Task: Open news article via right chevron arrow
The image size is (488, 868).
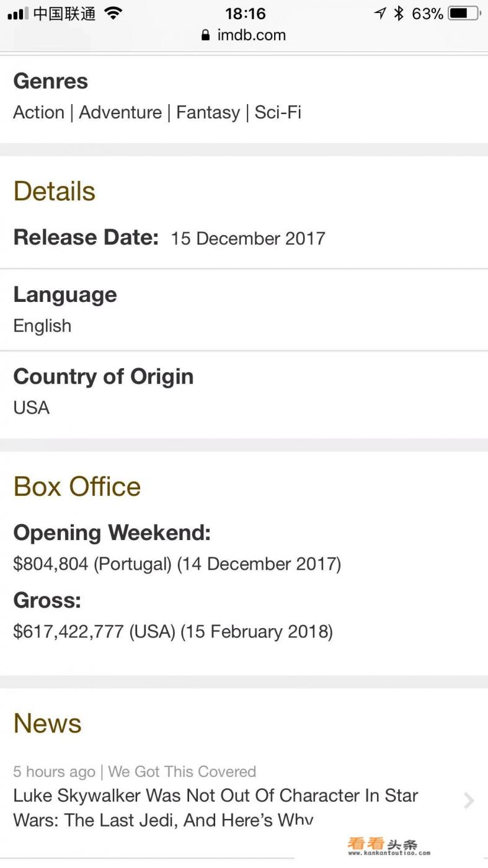Action: (x=469, y=801)
